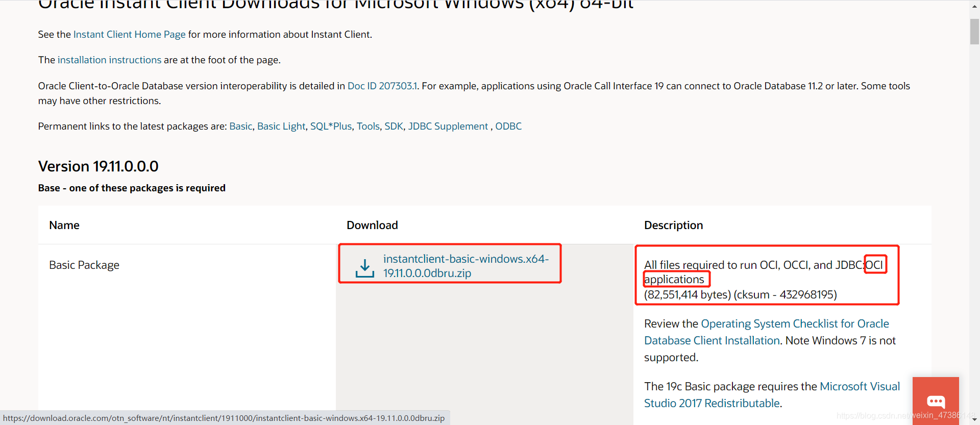Click the Name column header
The width and height of the screenshot is (980, 425).
point(64,225)
